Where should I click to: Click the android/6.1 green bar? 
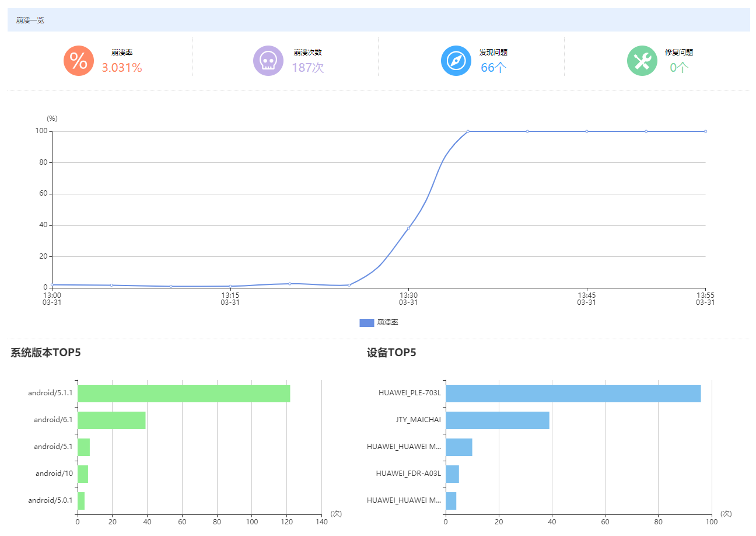(111, 420)
